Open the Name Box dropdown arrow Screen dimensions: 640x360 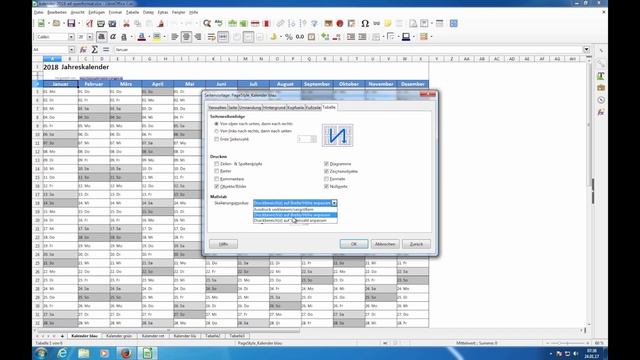tap(71, 49)
